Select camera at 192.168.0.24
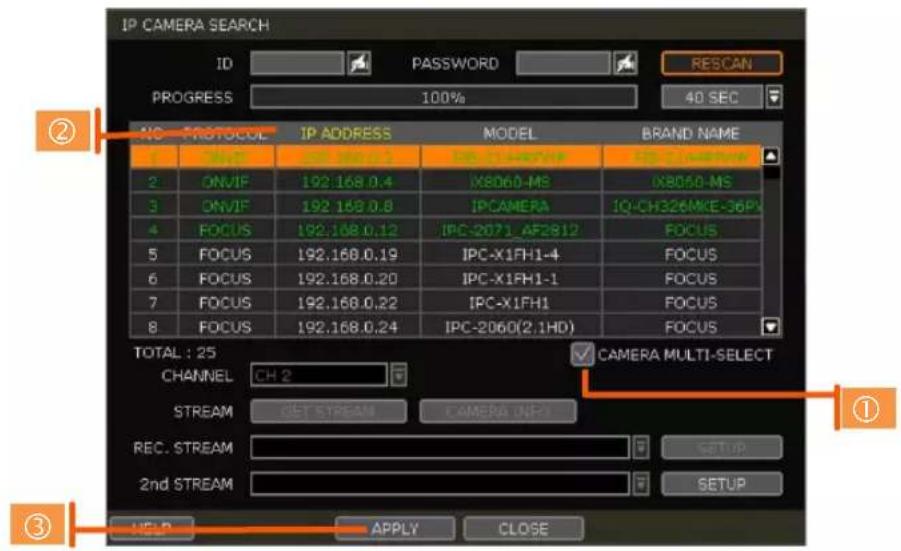Viewport: 901px width, 551px height. 446,326
